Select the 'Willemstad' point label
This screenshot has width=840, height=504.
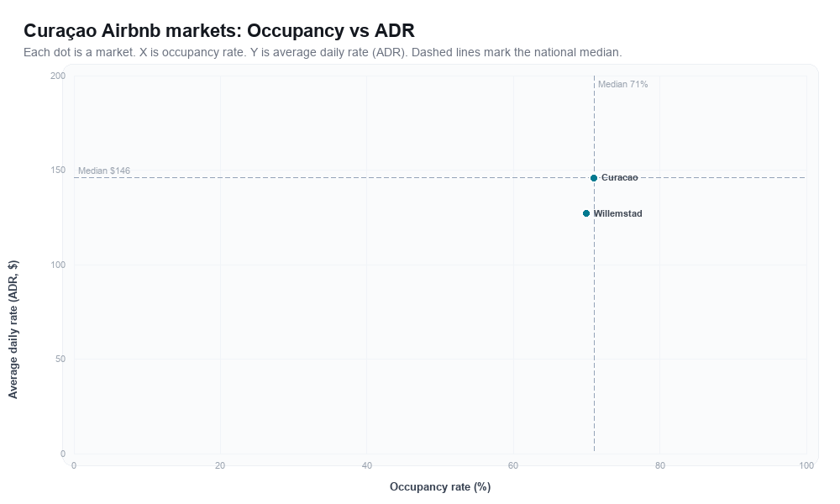617,213
